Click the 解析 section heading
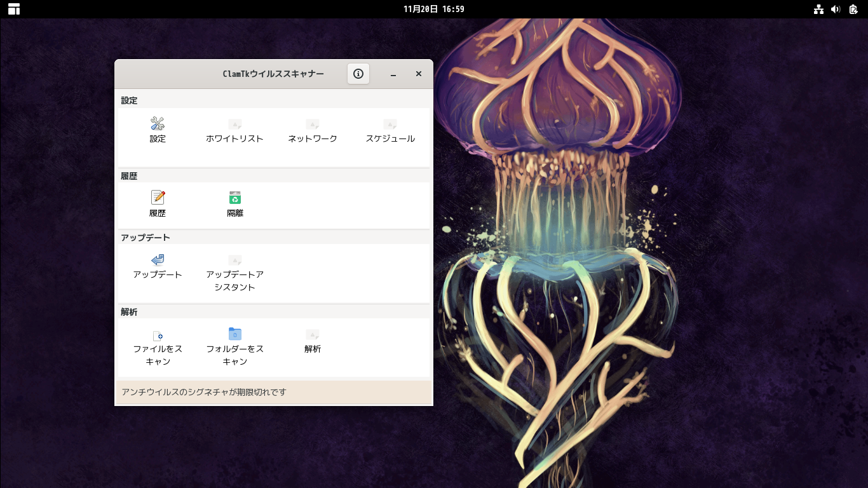This screenshot has height=488, width=868. 129,312
